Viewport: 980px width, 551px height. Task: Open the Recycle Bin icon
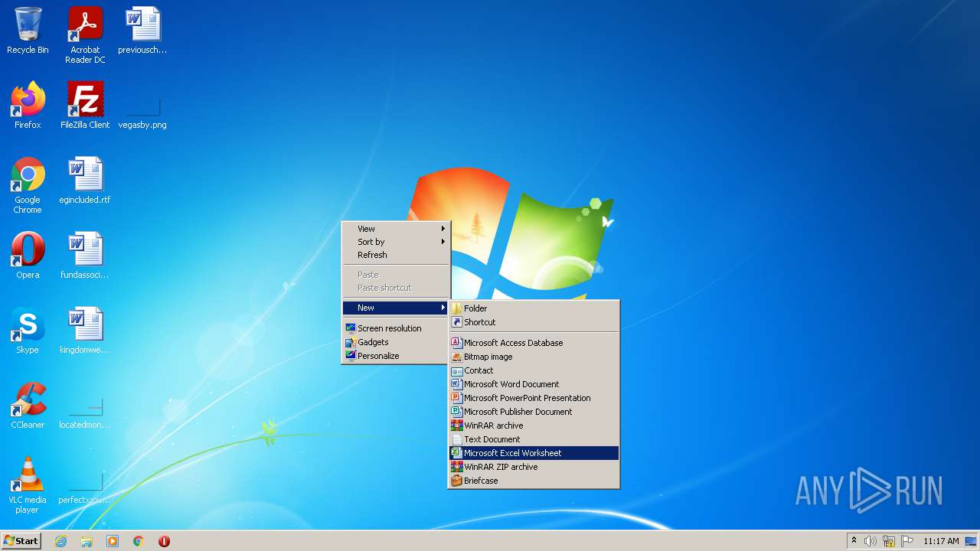coord(28,31)
